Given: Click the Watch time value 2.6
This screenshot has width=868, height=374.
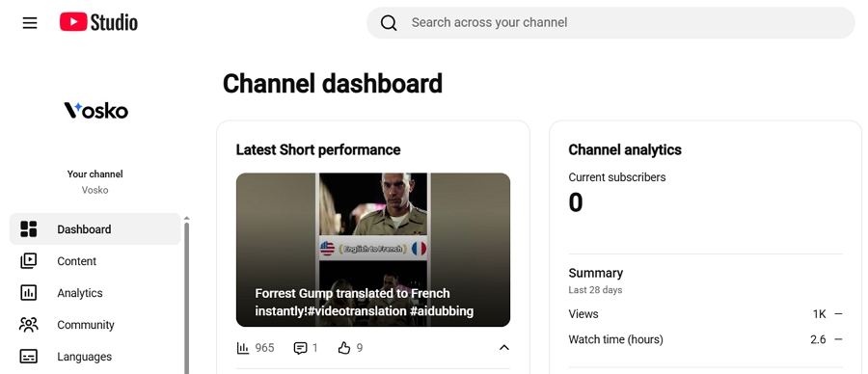Looking at the screenshot, I should 818,339.
